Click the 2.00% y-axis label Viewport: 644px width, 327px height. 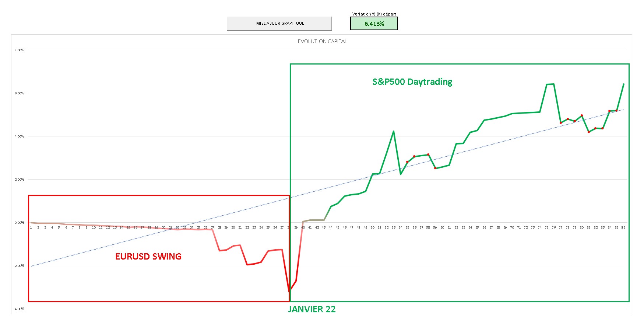coord(19,180)
